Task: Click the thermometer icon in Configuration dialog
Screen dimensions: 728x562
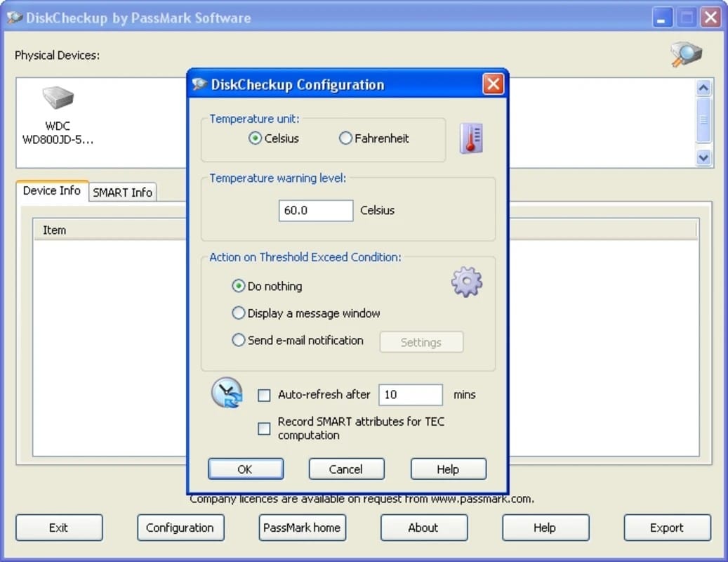Action: [471, 138]
